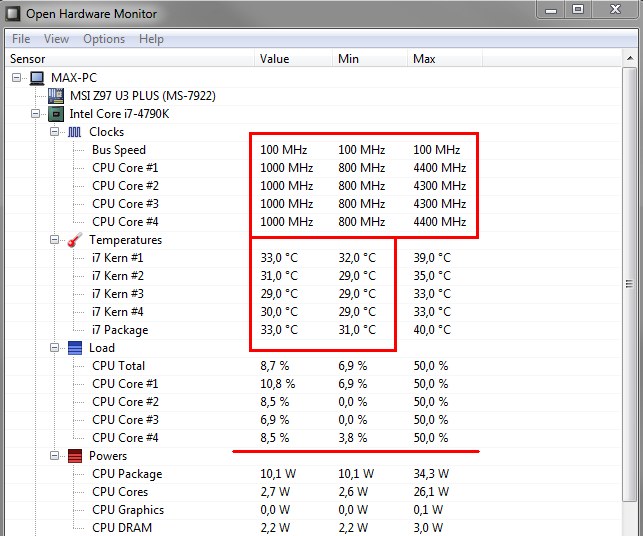Viewport: 643px width, 536px height.
Task: Click the Temperatures thermometer icon
Action: point(75,240)
